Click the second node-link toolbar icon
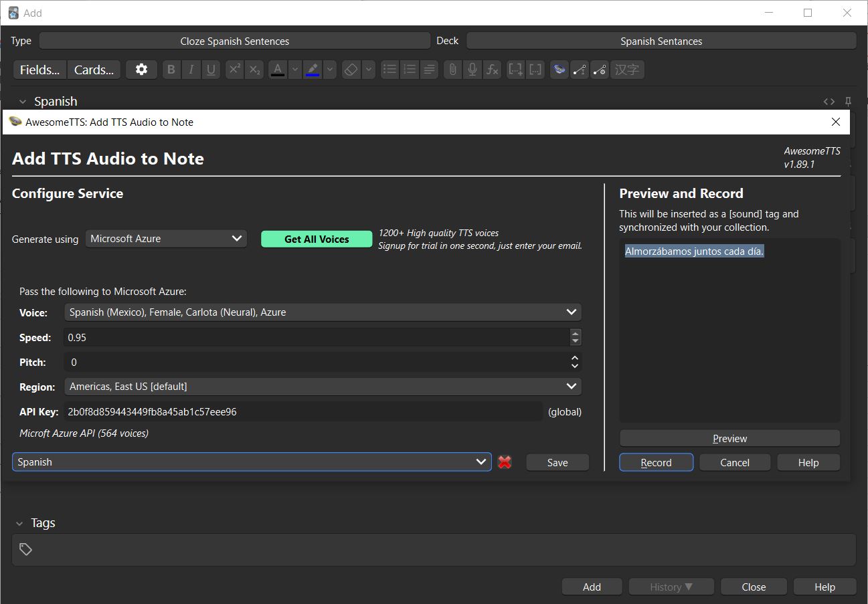This screenshot has height=604, width=868. [600, 70]
